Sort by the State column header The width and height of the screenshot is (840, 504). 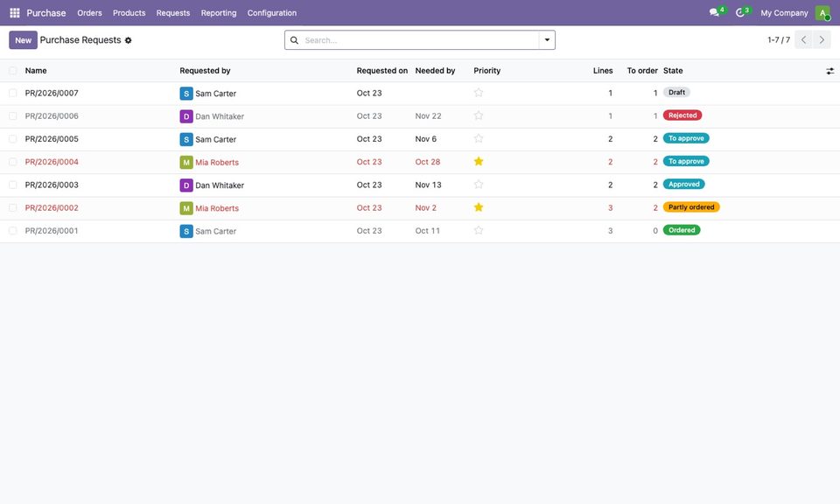673,71
